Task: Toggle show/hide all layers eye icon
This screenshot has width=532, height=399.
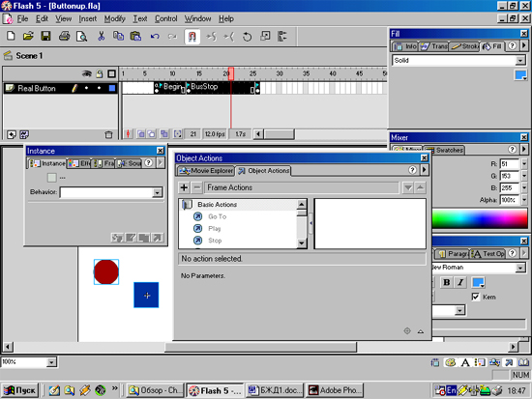Action: pos(87,73)
